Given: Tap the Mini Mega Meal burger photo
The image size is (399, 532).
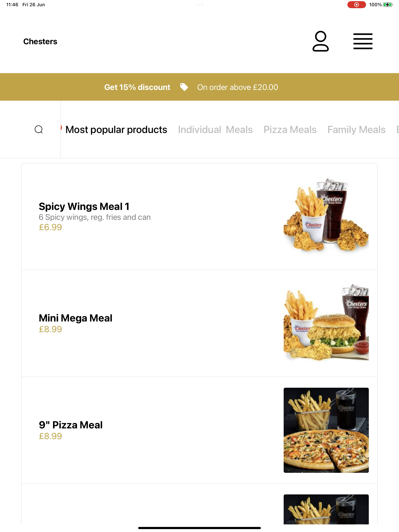Looking at the screenshot, I should (x=326, y=323).
